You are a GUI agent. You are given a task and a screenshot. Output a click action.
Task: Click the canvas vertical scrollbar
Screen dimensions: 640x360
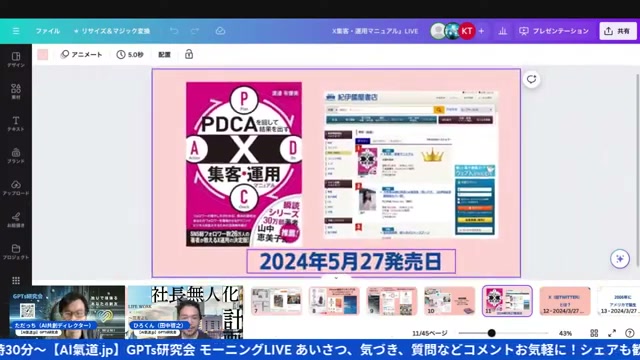tap(637, 171)
